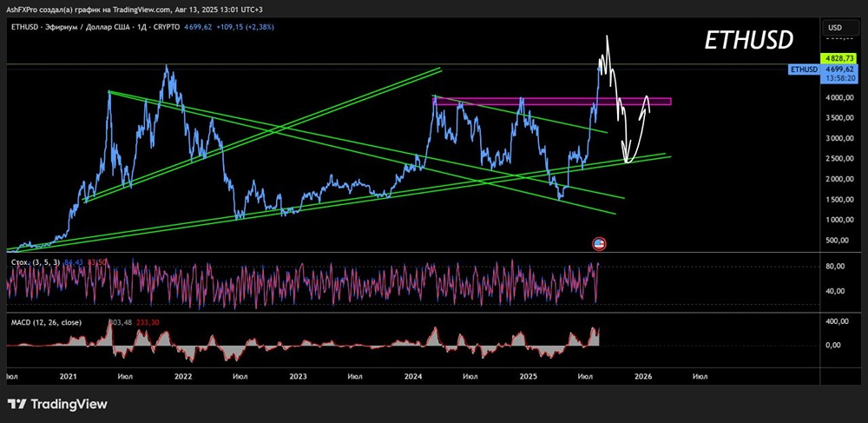Click the MACD value 233,30

pyautogui.click(x=147, y=322)
